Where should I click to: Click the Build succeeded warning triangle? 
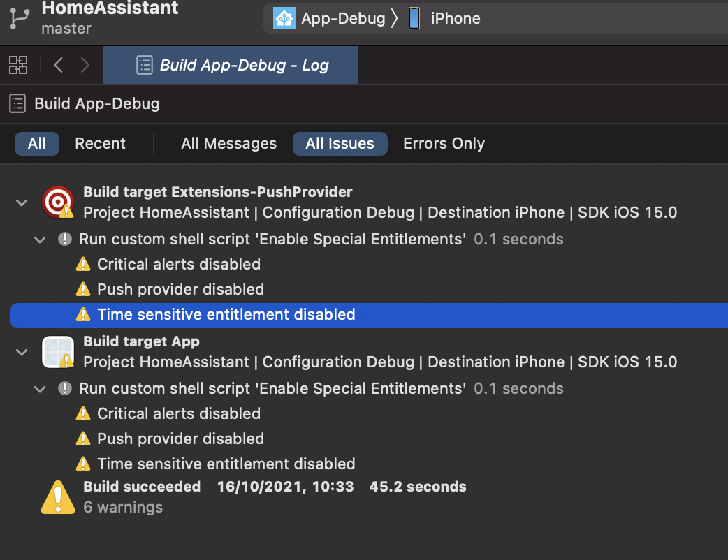58,496
